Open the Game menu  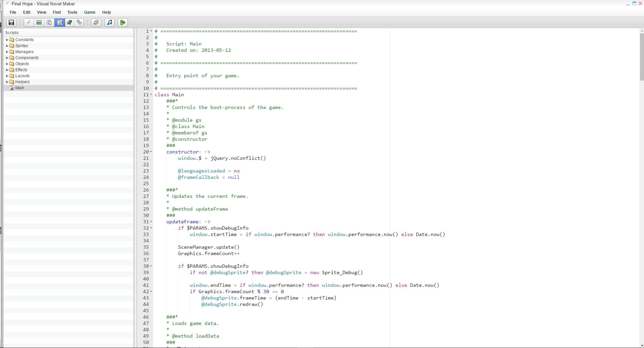(x=89, y=12)
